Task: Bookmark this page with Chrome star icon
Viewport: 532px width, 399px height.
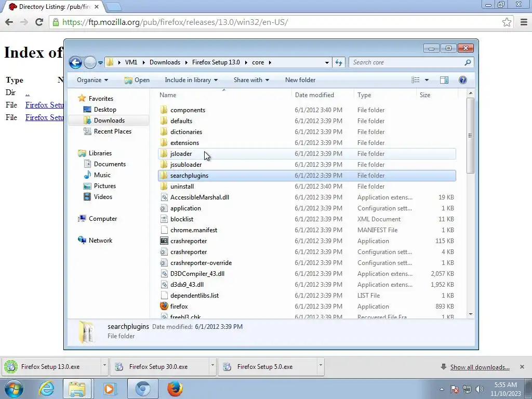Action: pyautogui.click(x=507, y=22)
